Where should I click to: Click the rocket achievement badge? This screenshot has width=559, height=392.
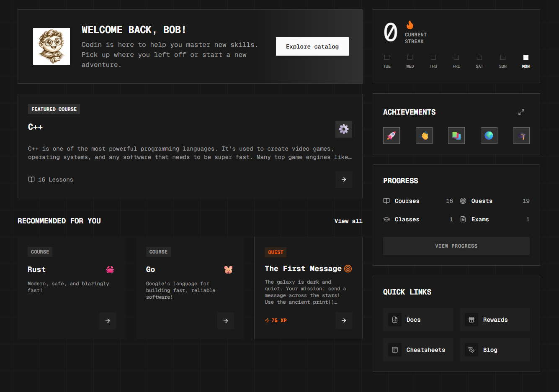(392, 135)
